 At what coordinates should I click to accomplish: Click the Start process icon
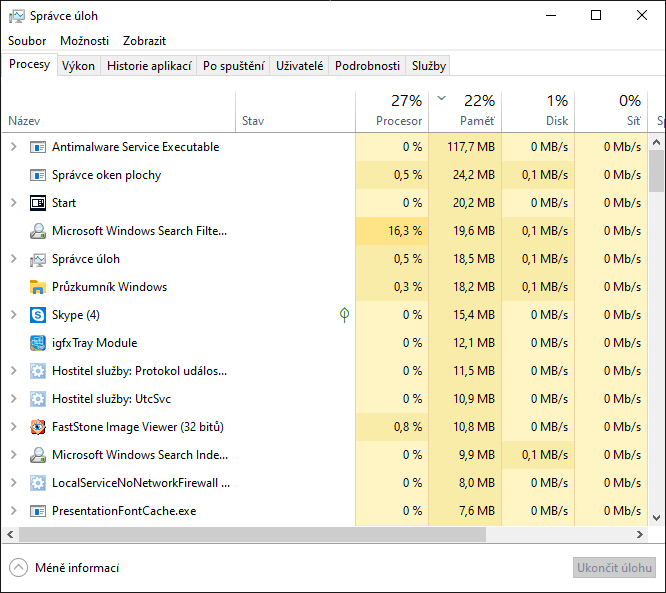click(38, 203)
